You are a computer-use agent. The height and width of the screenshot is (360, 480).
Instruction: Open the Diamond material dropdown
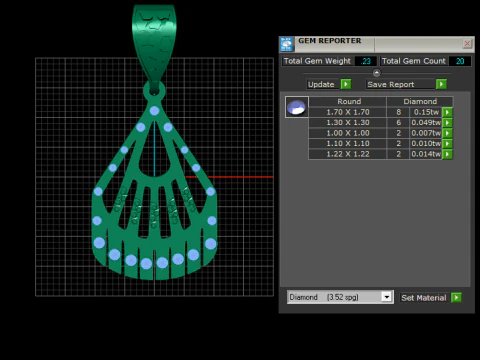[x=387, y=297]
